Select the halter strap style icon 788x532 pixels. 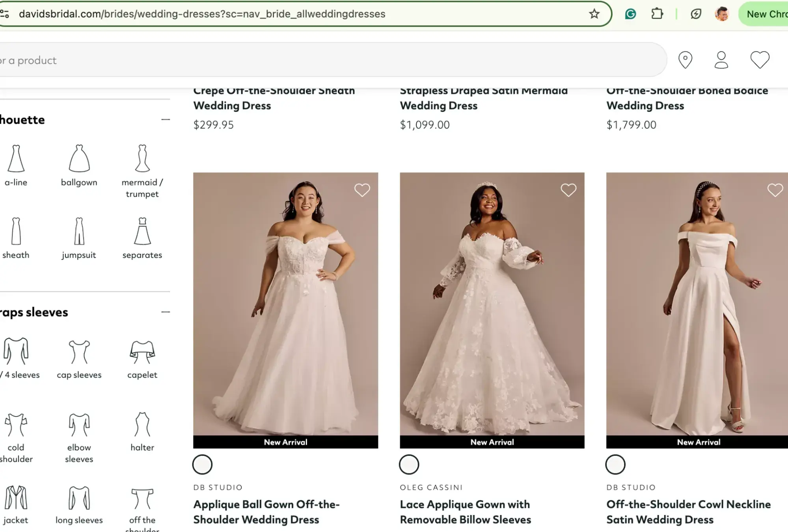[x=142, y=425]
